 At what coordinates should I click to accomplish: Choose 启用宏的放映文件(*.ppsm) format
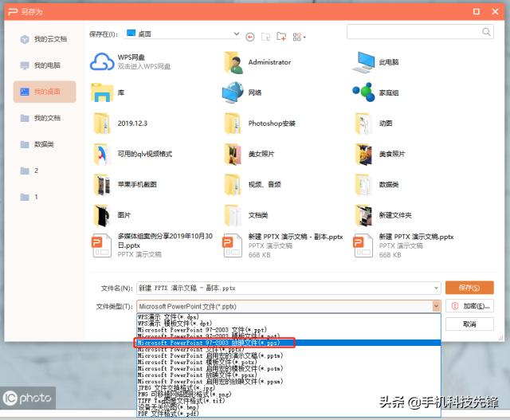click(288, 381)
